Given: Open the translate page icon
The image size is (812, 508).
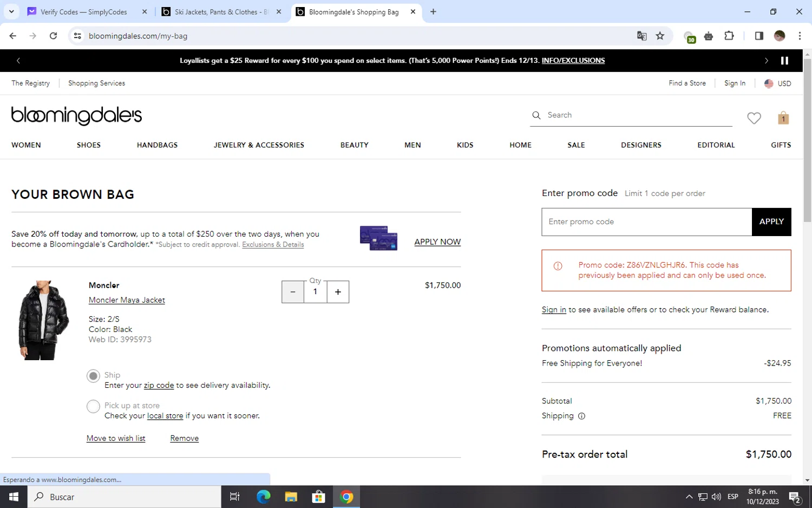Looking at the screenshot, I should pyautogui.click(x=641, y=36).
